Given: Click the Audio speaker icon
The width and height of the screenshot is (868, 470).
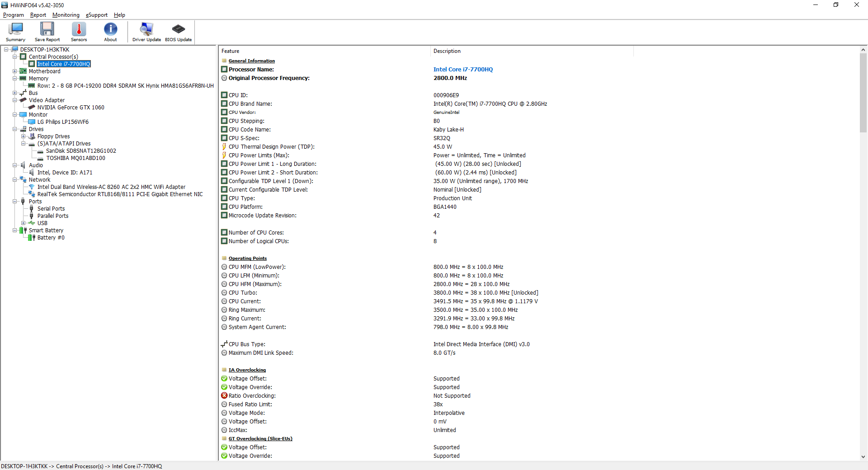Looking at the screenshot, I should coord(23,165).
